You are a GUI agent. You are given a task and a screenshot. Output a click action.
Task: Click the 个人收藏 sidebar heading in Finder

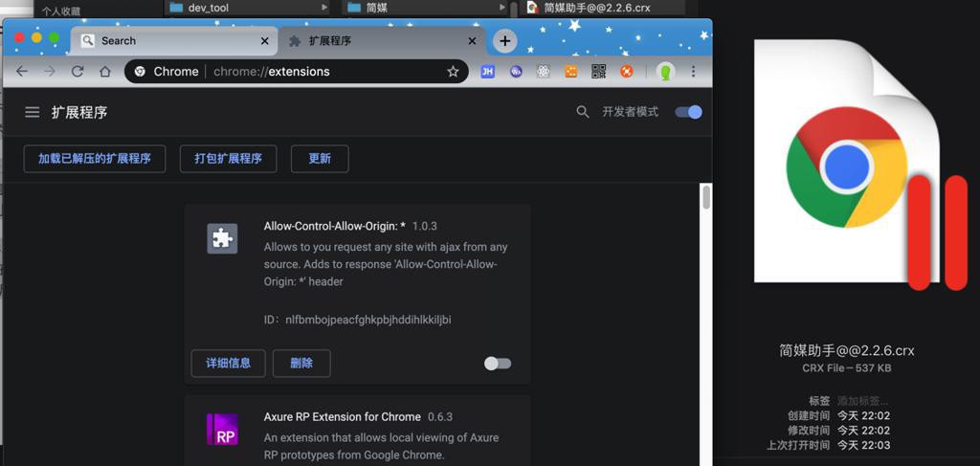click(x=61, y=11)
